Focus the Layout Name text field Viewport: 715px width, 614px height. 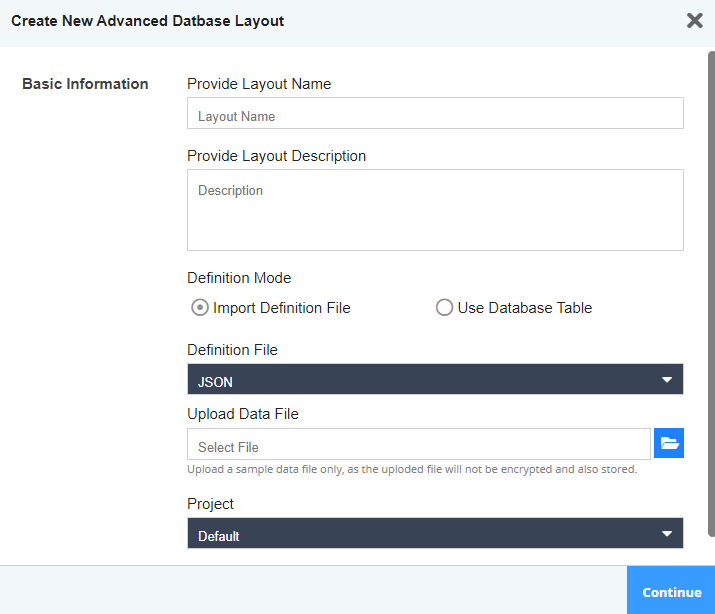coord(435,114)
